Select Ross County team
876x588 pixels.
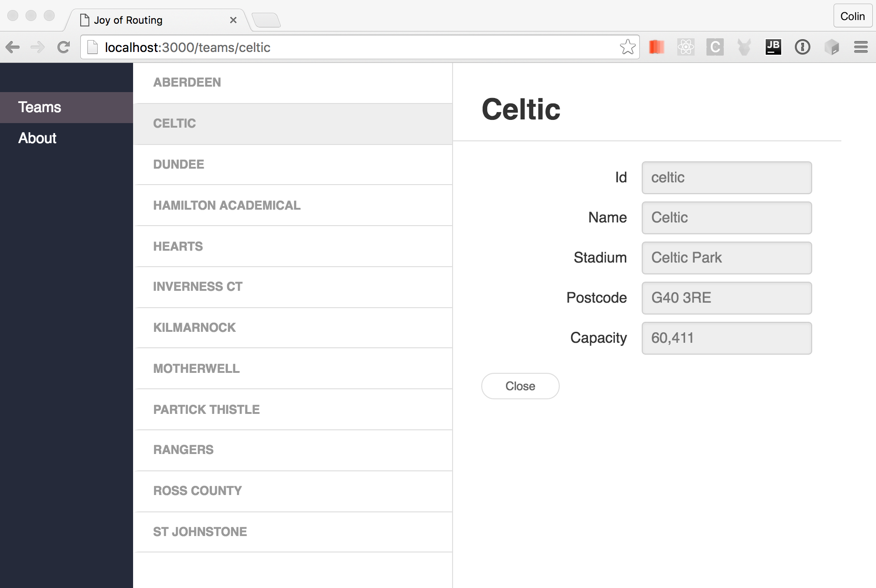pyautogui.click(x=293, y=491)
